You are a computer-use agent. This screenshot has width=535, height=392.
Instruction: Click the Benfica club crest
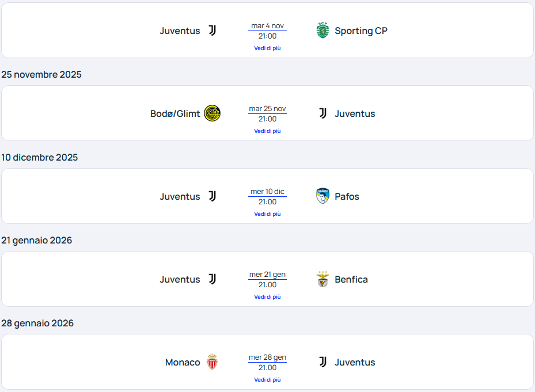tap(322, 279)
